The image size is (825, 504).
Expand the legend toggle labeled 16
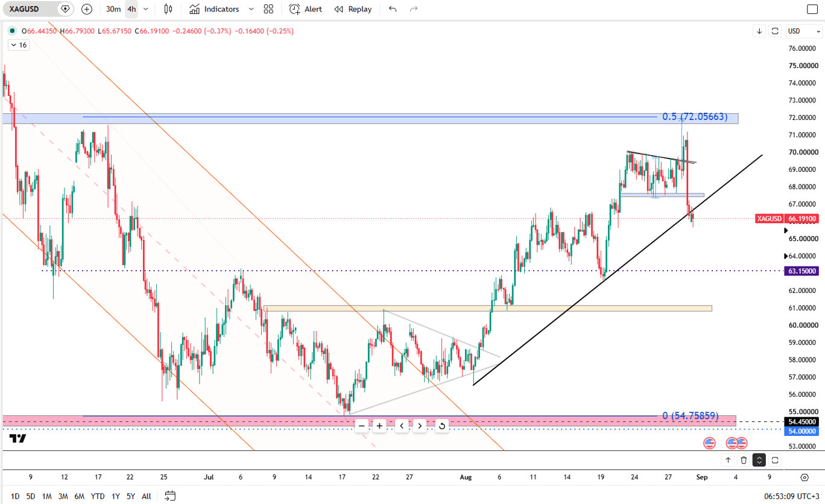(18, 45)
